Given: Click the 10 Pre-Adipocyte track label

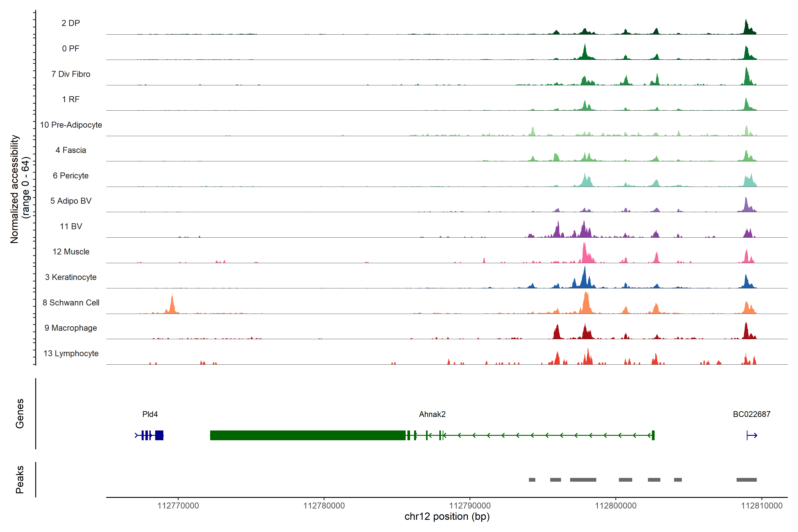Looking at the screenshot, I should [71, 125].
